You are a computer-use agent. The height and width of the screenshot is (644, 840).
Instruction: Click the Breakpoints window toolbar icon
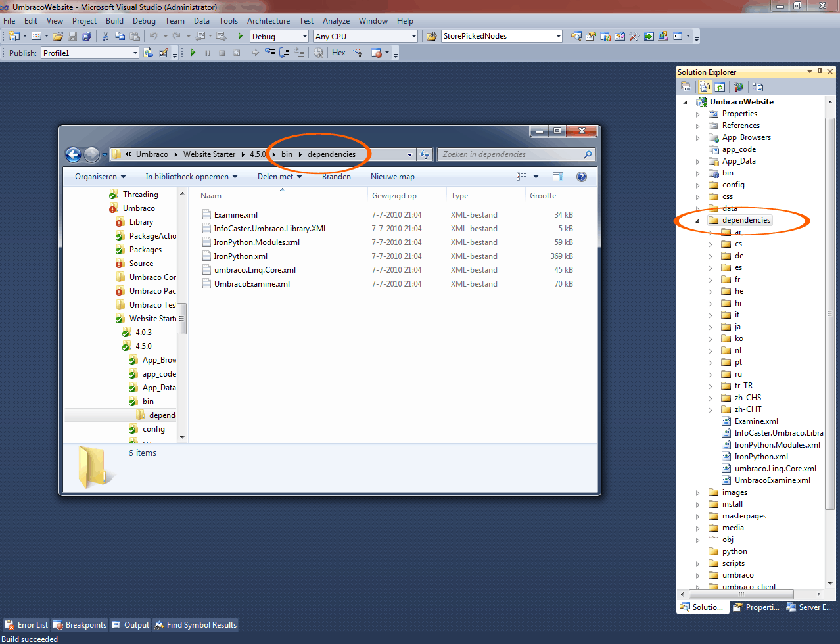point(377,53)
